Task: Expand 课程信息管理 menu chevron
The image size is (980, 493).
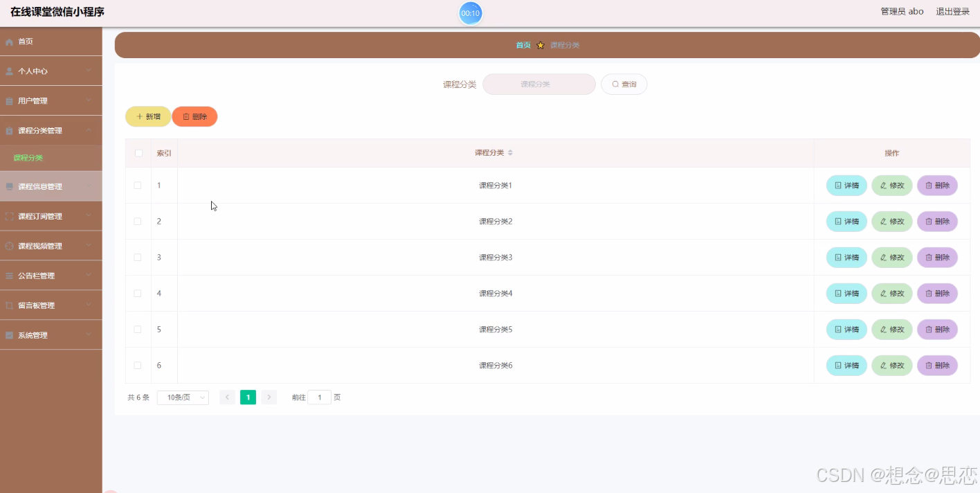Action: (x=89, y=186)
